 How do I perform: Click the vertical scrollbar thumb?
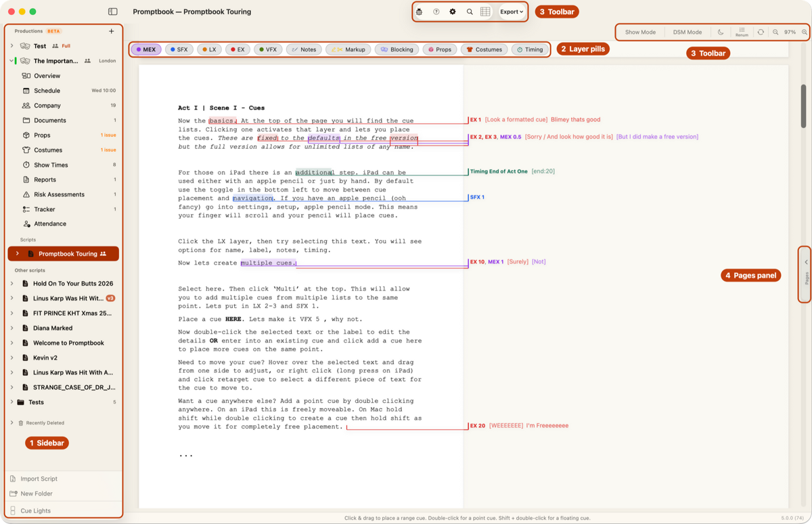[804, 106]
